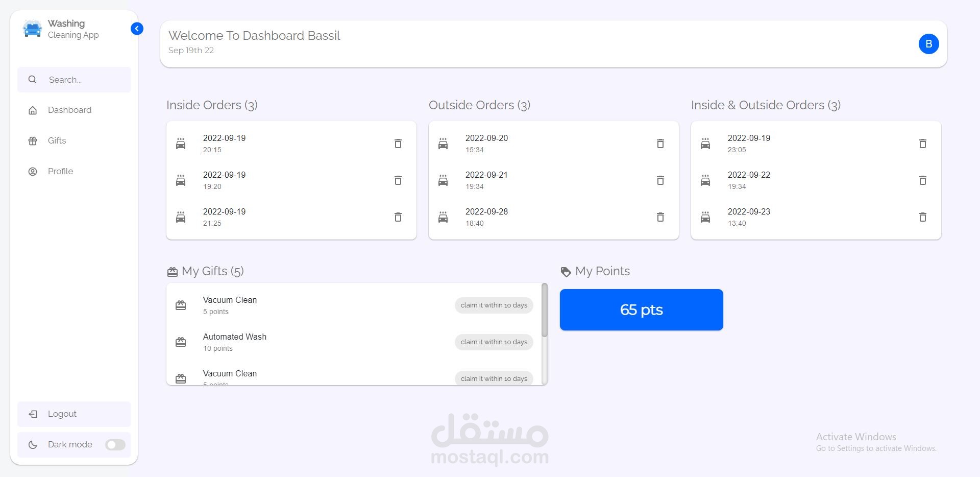
Task: Delete the 2022-09-19 21:25 inside order
Action: click(x=398, y=217)
